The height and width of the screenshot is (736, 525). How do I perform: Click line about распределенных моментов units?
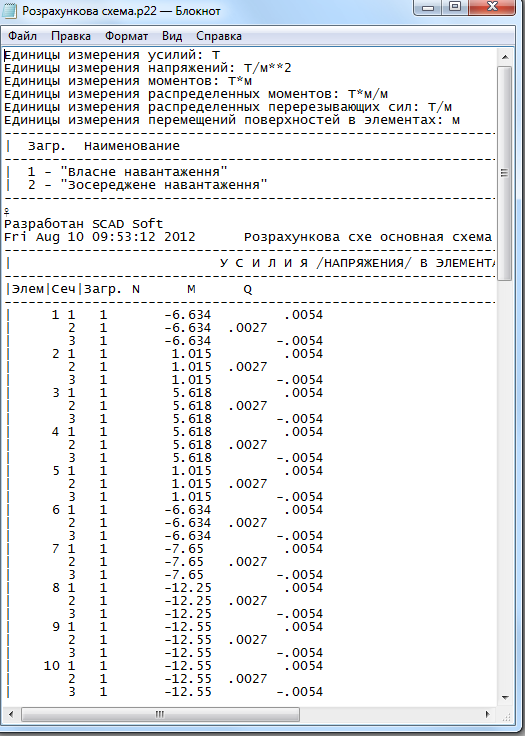(196, 94)
